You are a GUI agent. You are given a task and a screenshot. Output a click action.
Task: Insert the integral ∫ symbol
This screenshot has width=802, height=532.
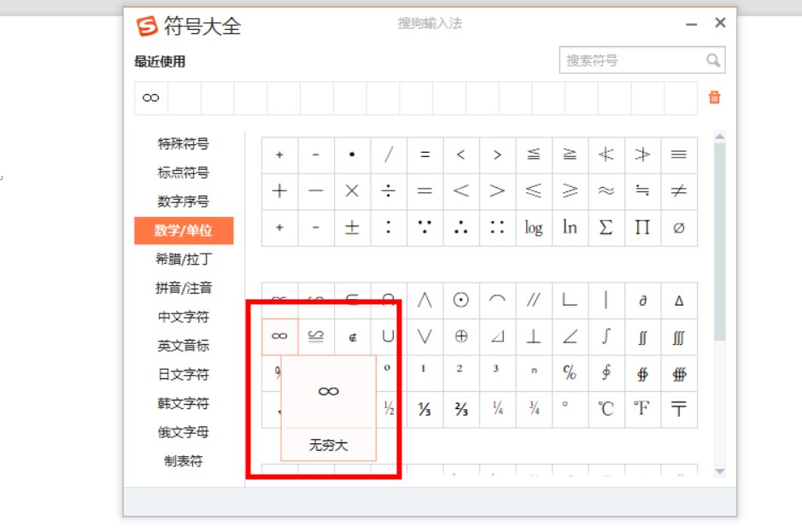pos(606,336)
